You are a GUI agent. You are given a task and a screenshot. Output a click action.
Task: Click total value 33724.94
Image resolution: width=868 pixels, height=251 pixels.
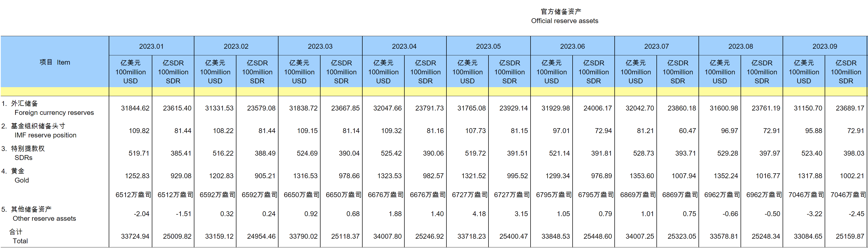point(135,236)
